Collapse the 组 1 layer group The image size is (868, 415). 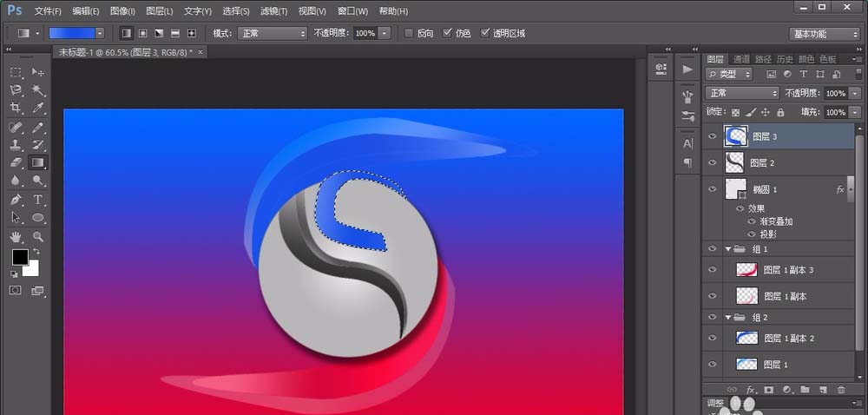point(727,248)
